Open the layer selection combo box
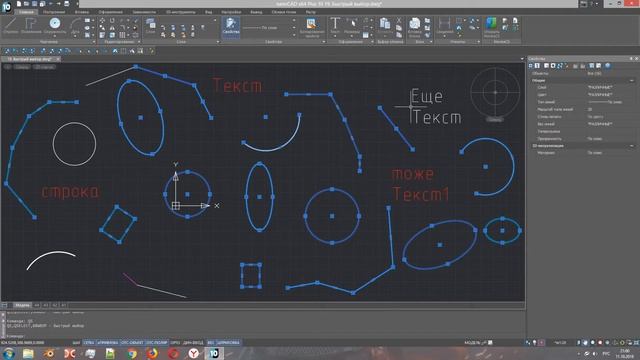The height and width of the screenshot is (360, 640). tap(187, 20)
